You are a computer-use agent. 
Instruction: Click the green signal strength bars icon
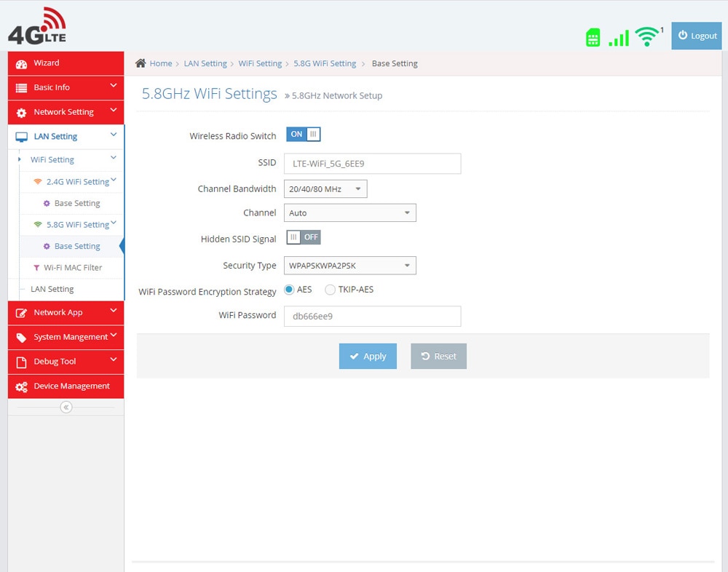(618, 38)
